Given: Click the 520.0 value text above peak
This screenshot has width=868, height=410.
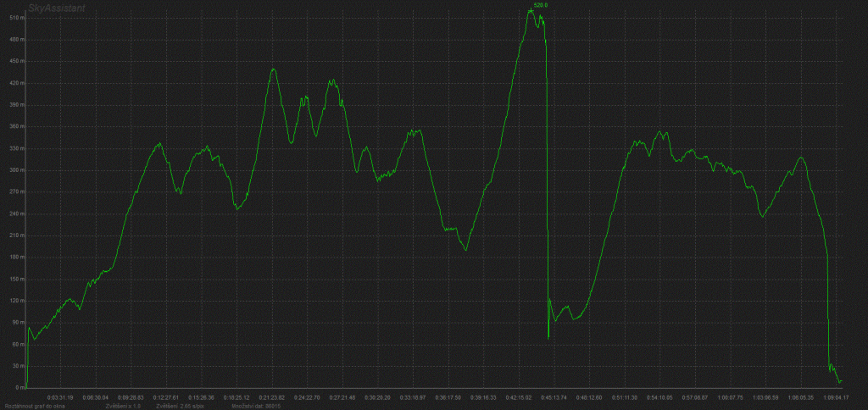Looking at the screenshot, I should pyautogui.click(x=542, y=5).
